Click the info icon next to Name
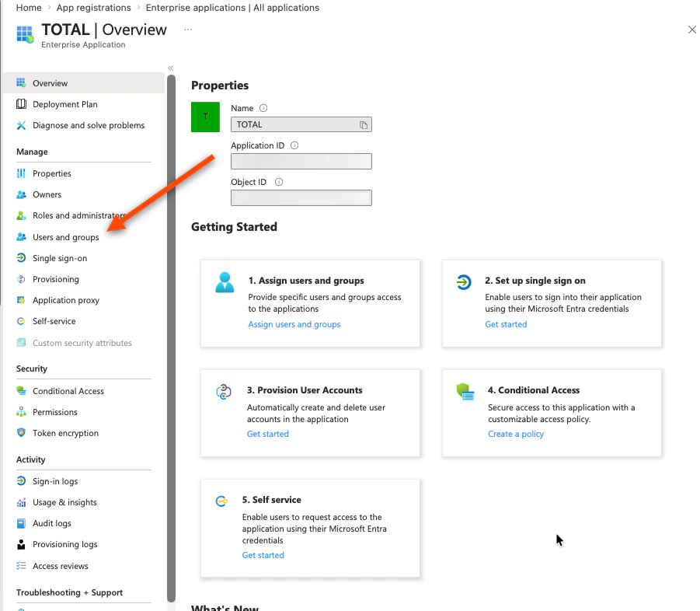This screenshot has height=611, width=700. click(263, 108)
